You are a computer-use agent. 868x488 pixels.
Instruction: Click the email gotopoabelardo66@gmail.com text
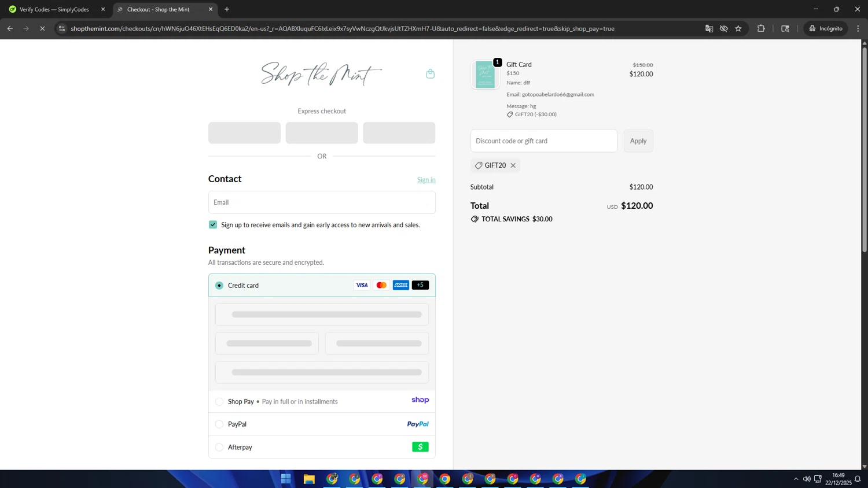(x=558, y=94)
